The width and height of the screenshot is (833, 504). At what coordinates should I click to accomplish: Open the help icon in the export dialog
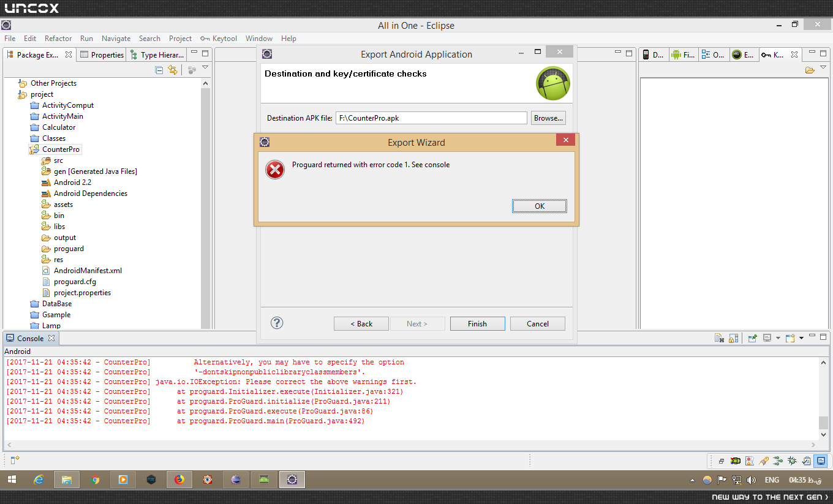pyautogui.click(x=277, y=323)
